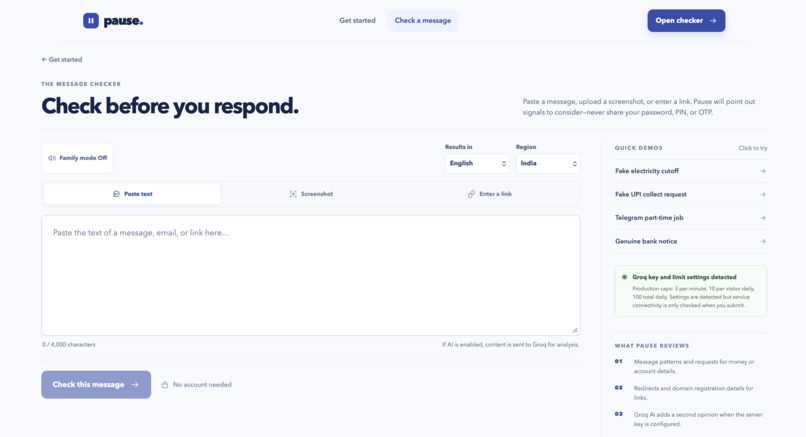This screenshot has width=806, height=437.
Task: Click the speaker icon in Family mode
Action: point(52,158)
